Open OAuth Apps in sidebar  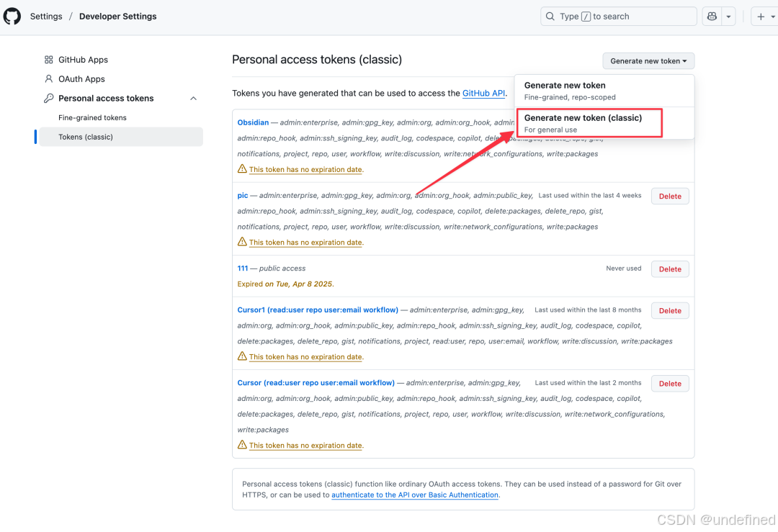81,79
